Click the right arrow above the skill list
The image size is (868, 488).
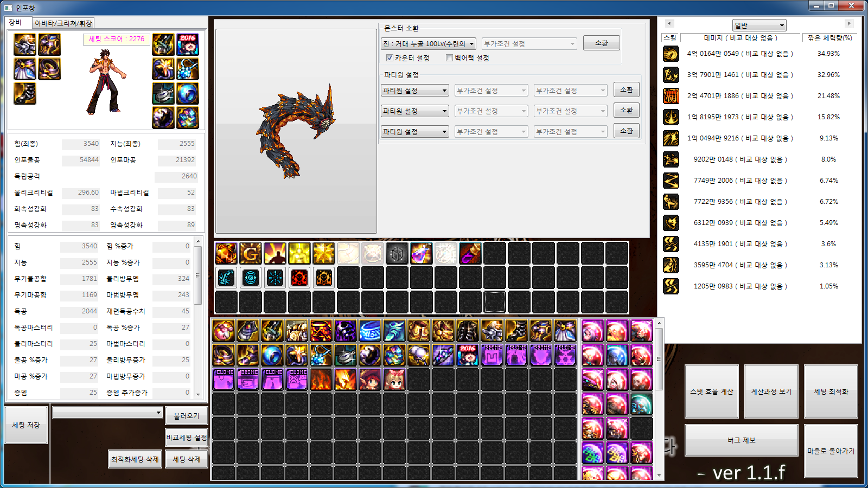(849, 24)
